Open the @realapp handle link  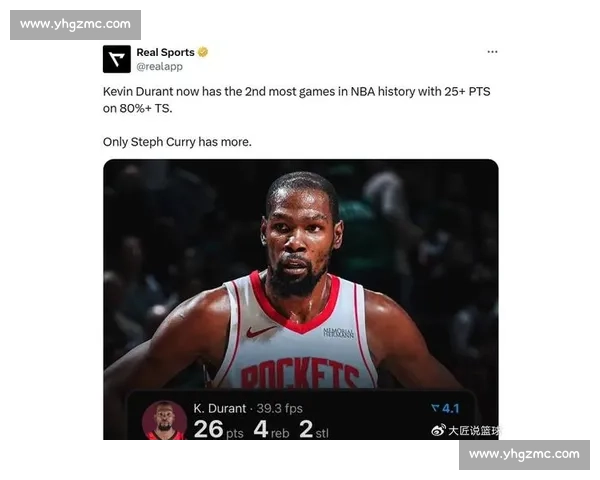coord(160,67)
